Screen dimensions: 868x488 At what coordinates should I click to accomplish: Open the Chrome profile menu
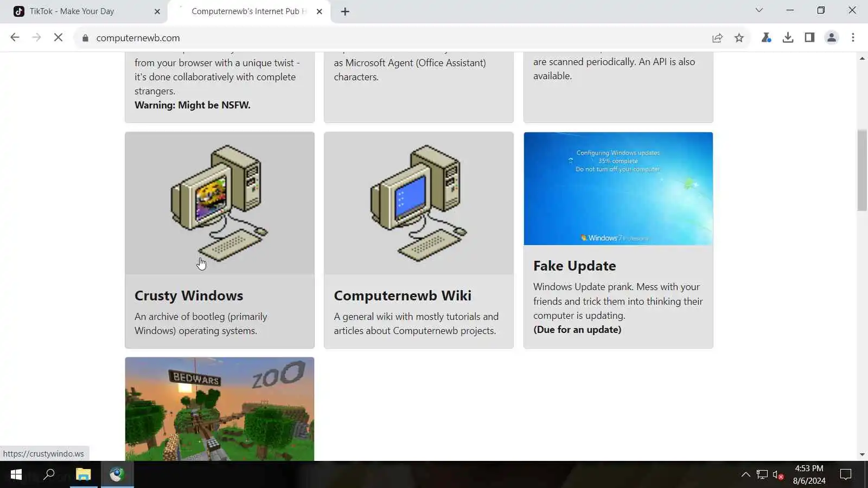click(831, 37)
